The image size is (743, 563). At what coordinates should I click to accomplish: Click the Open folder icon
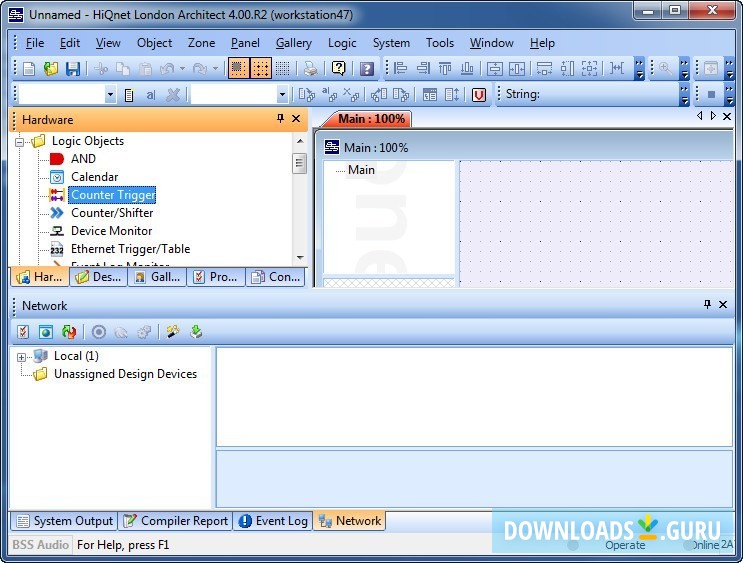pyautogui.click(x=51, y=69)
